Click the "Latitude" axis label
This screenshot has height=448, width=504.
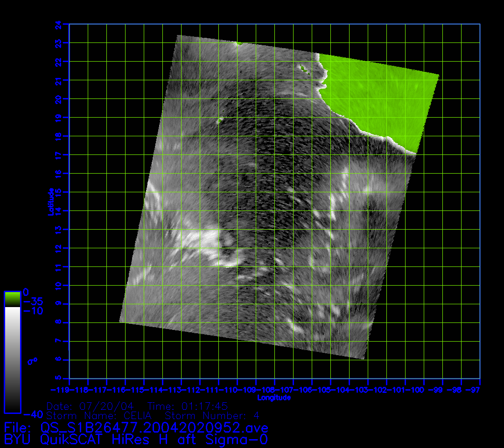coord(50,202)
